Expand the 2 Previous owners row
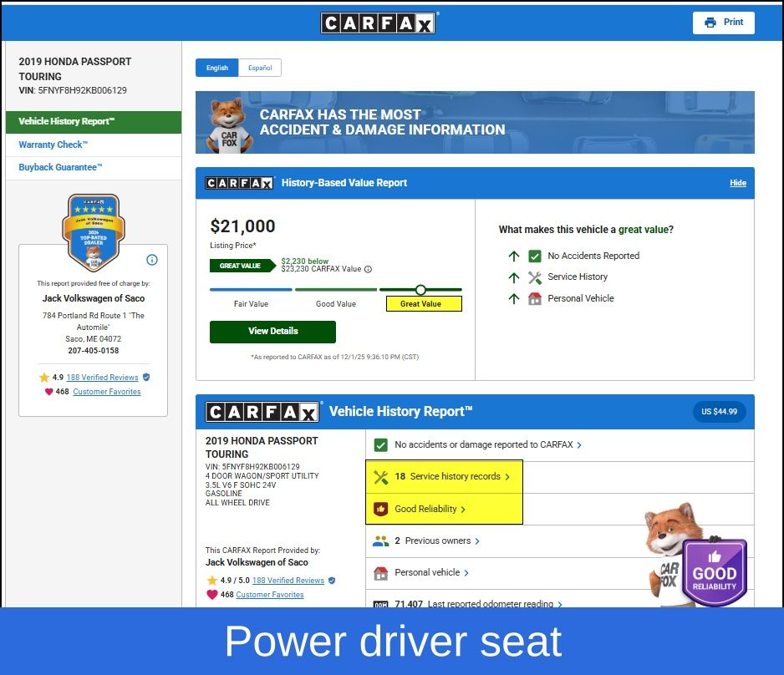784x675 pixels. pos(442,541)
